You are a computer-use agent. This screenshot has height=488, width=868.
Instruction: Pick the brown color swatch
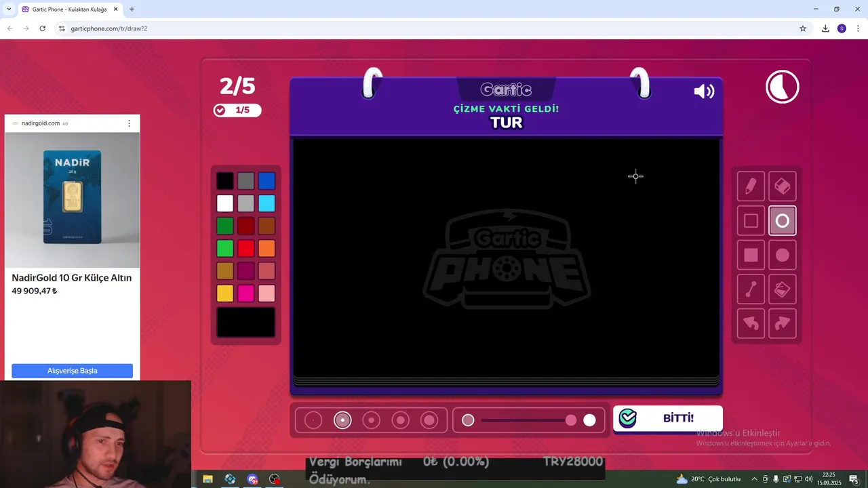[267, 226]
